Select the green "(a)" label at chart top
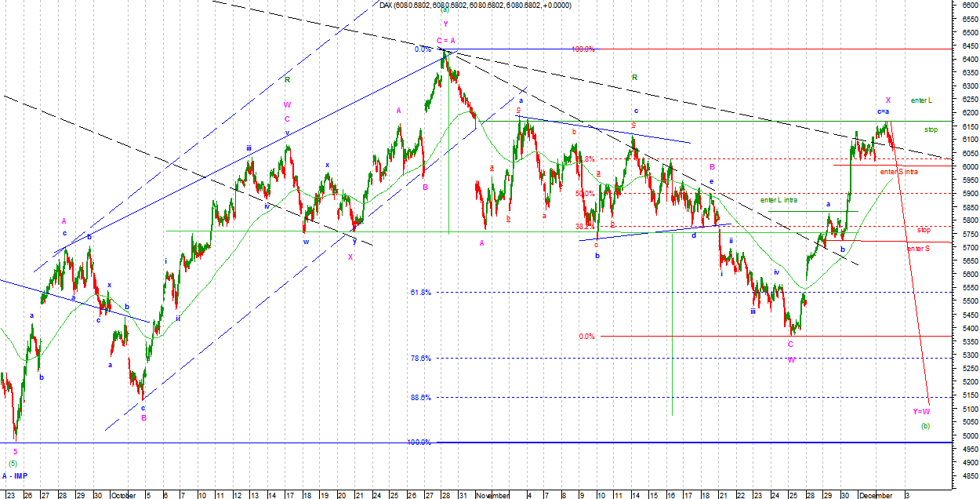This screenshot has height=499, width=980. (445, 10)
